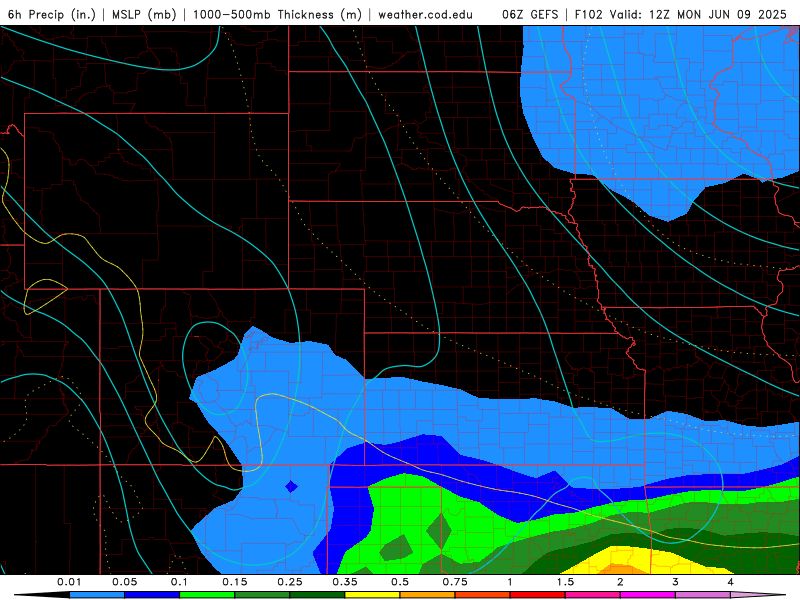800x600 pixels.
Task: Click the 'F102 Valid: 12Z MON JUN 09 2025' text
Action: click(681, 14)
